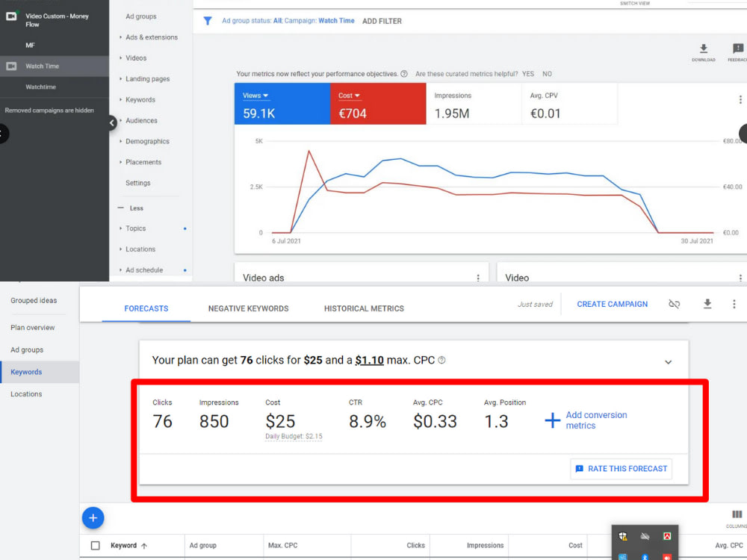Click the CREATE CAMPAIGN button
Image resolution: width=747 pixels, height=560 pixels.
(613, 304)
